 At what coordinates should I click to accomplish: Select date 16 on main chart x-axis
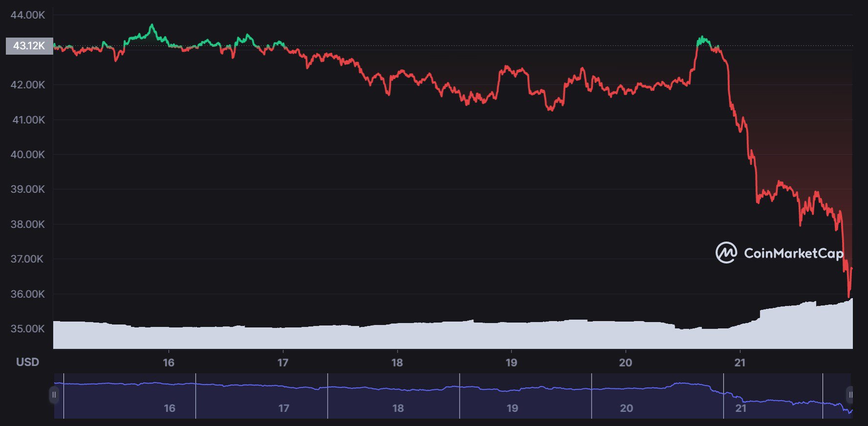(169, 363)
